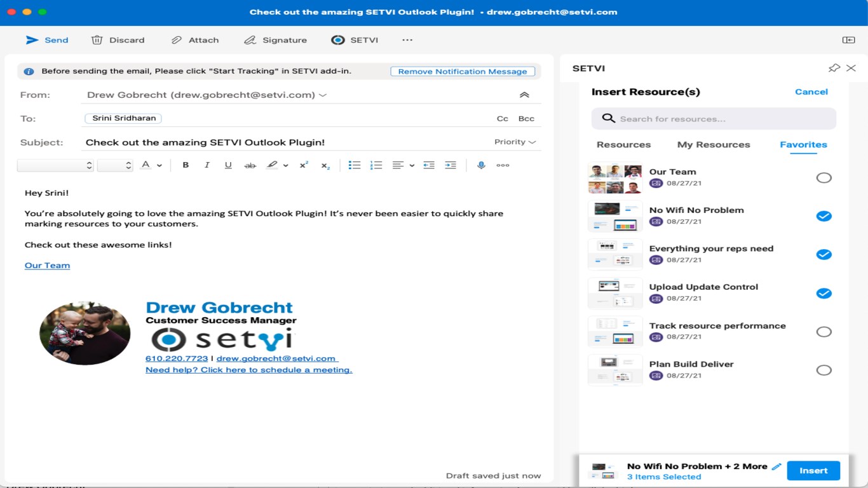Screen dimensions: 868x488
Task: Uncheck the No Wifi No Problem resource
Action: pyautogui.click(x=824, y=216)
